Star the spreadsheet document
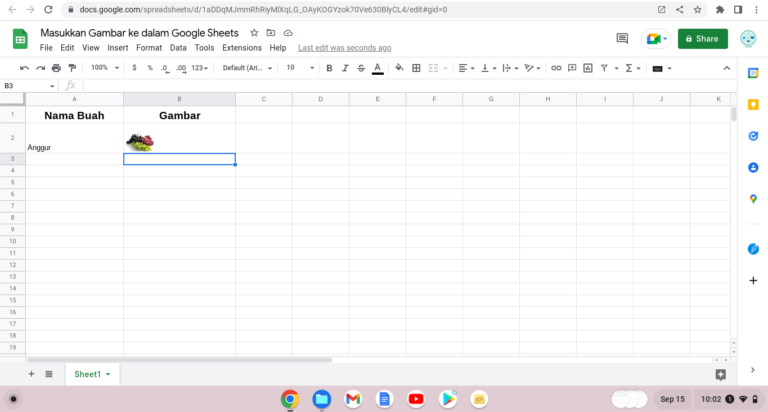Screen dimensions: 768x412 pos(254,33)
